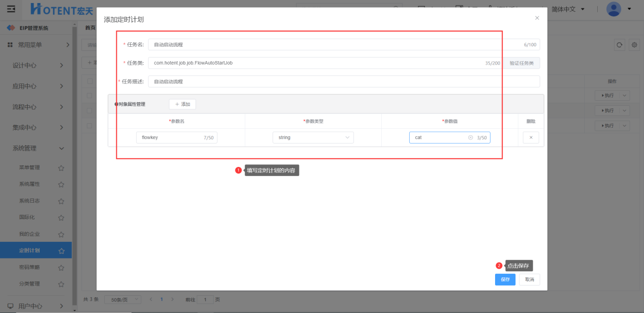The height and width of the screenshot is (313, 644).
Task: Open 菜单管理 in the sidebar
Action: click(29, 167)
